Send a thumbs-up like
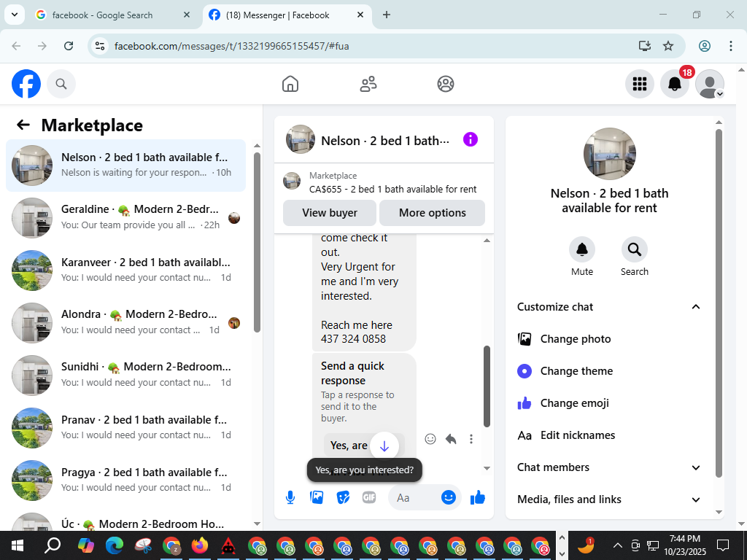The image size is (747, 560). (477, 497)
